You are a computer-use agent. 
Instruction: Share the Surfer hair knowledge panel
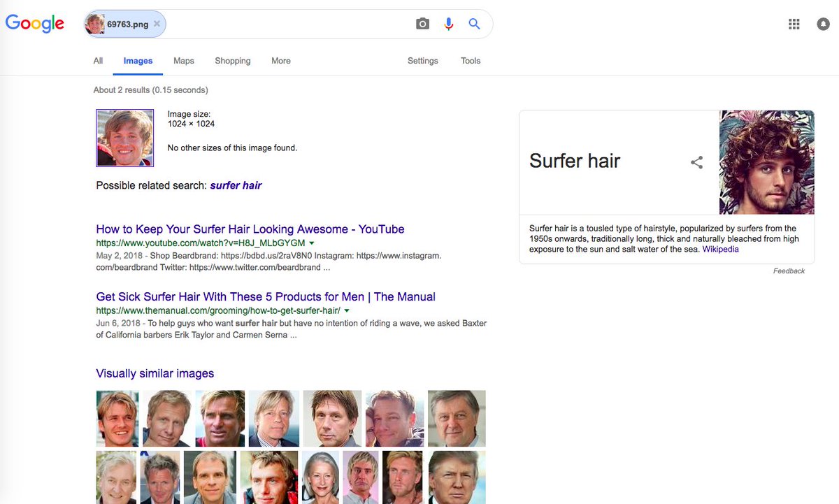pos(696,162)
